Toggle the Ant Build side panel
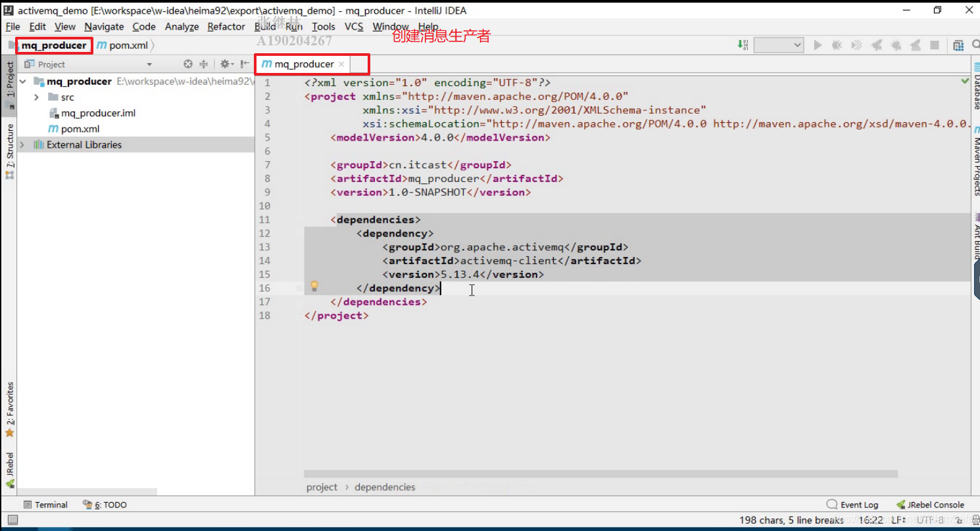 pyautogui.click(x=975, y=235)
